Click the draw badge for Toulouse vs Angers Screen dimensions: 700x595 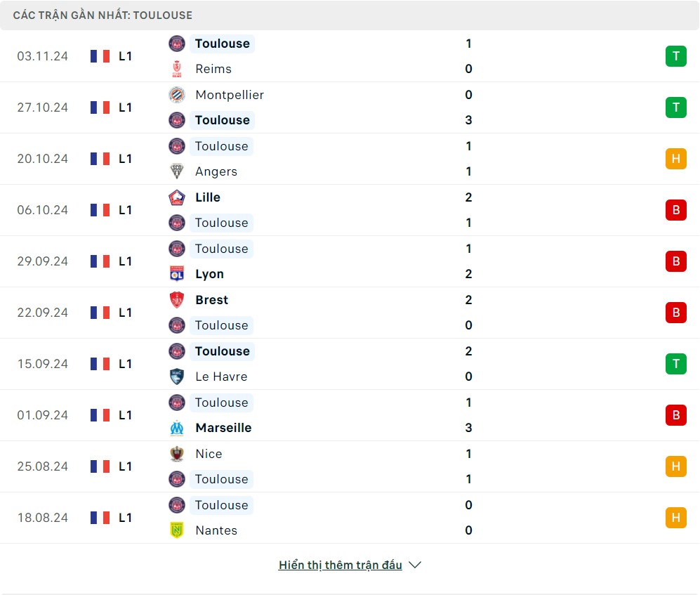[675, 159]
